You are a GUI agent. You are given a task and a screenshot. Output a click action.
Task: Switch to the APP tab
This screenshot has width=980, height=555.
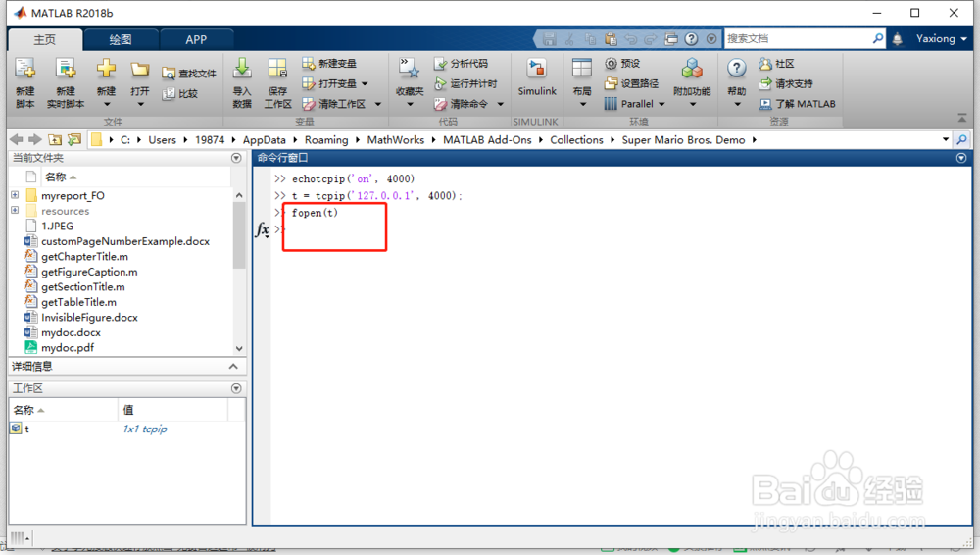coord(196,39)
